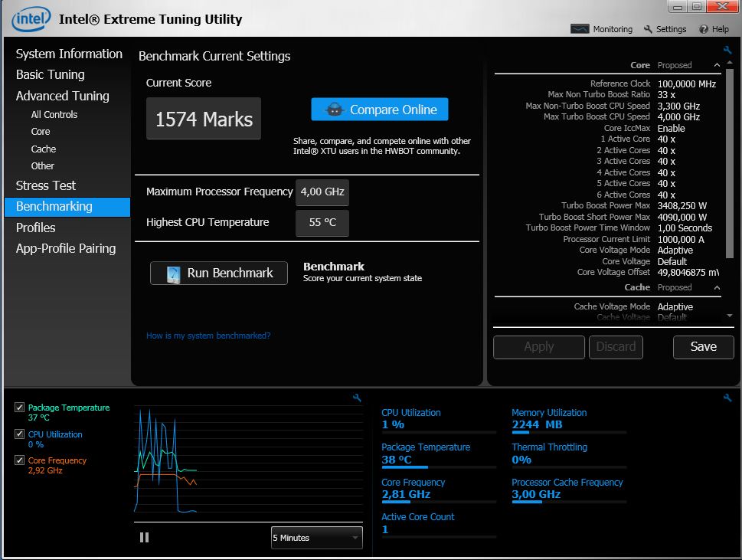This screenshot has width=742, height=560.
Task: Toggle CPU Utilization graph checkbox
Action: click(x=19, y=434)
